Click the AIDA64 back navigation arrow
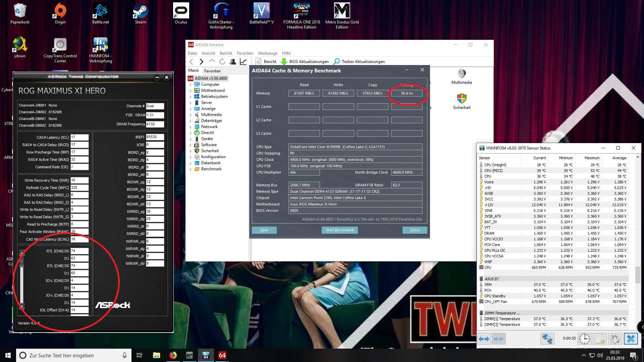Screen dimensions: 644x362 (191, 61)
